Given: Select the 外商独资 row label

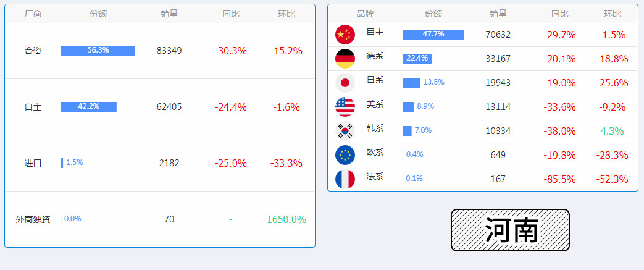Looking at the screenshot, I should coord(33,219).
